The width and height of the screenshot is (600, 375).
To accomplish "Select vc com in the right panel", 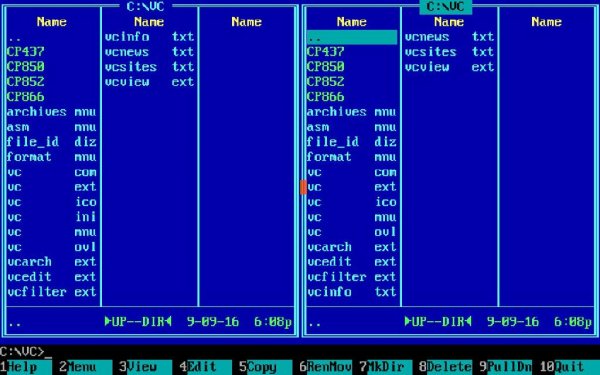I will point(352,172).
